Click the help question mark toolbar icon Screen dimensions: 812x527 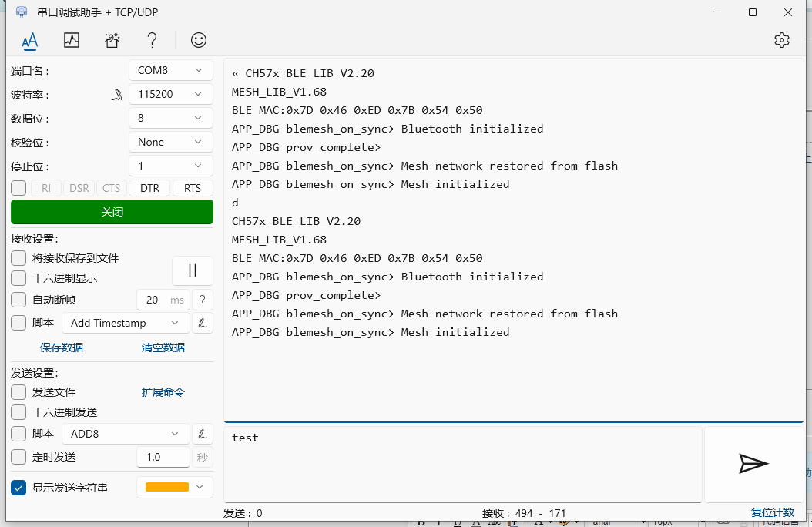153,40
